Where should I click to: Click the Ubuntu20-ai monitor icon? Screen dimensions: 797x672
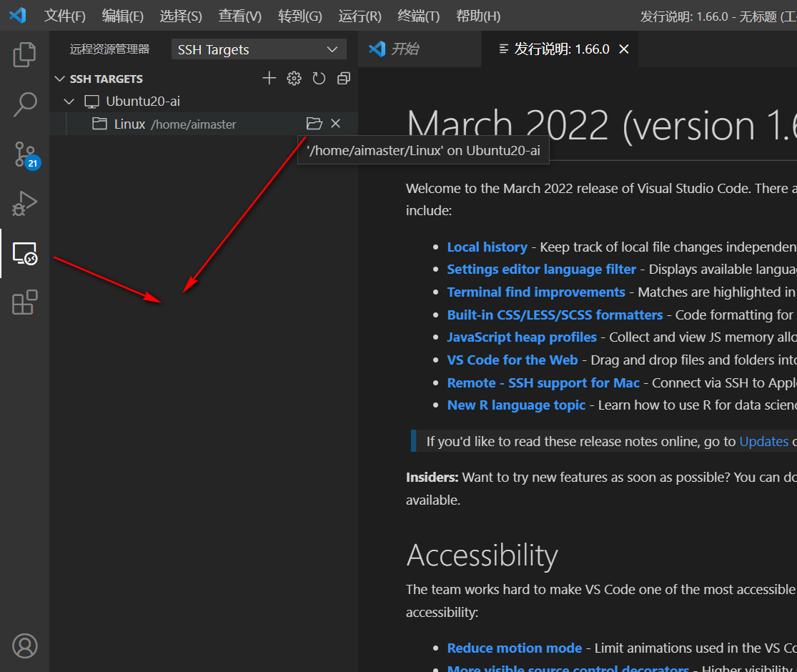coord(91,102)
